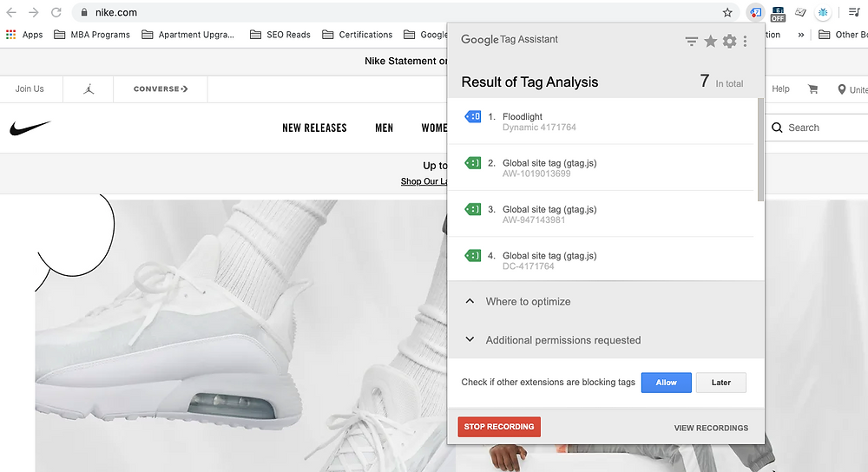Click the snowflake-style extension icon in toolbar
The width and height of the screenshot is (868, 472).
823,12
